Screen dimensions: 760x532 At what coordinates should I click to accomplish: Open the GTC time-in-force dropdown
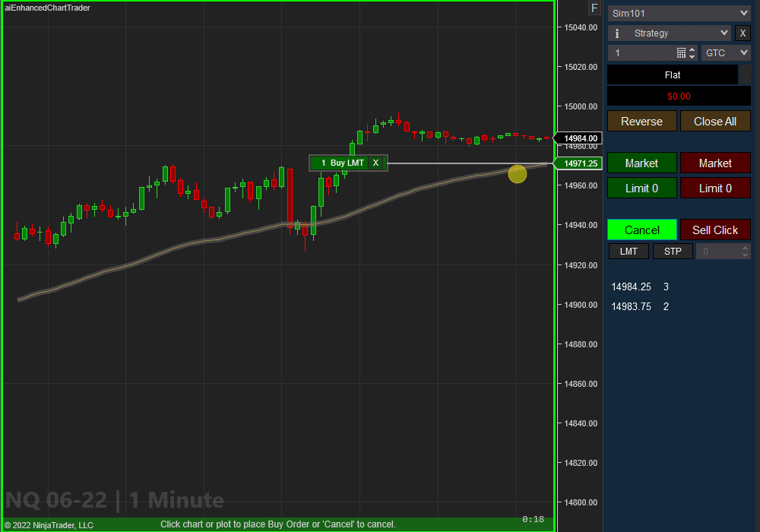725,52
